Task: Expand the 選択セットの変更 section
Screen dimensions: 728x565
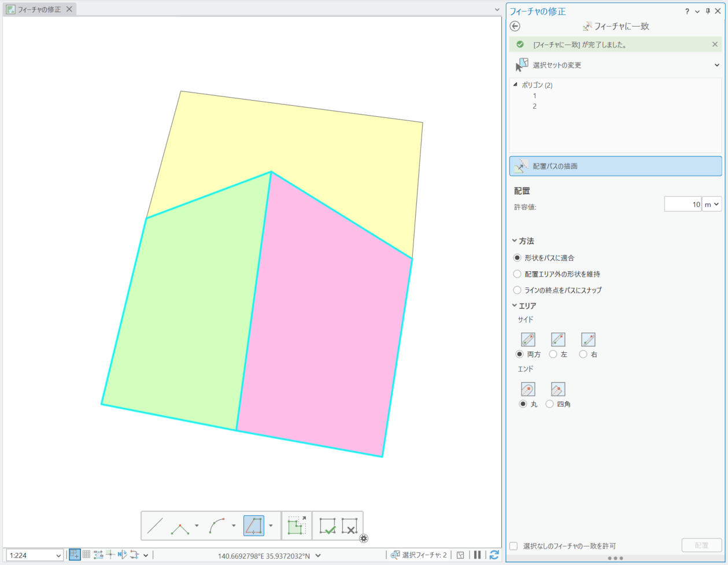Action: 717,65
